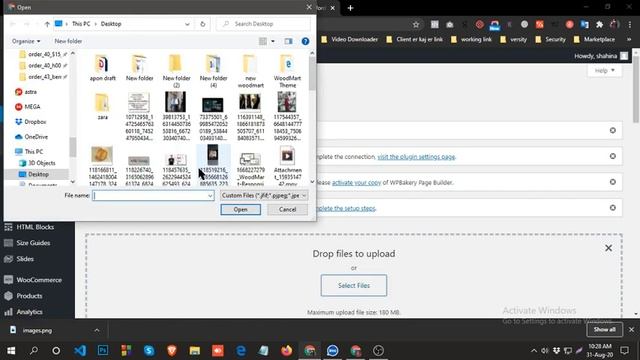Select the 'New folder (2)' icon
Viewport: 640px width, 360px height.
(x=176, y=71)
